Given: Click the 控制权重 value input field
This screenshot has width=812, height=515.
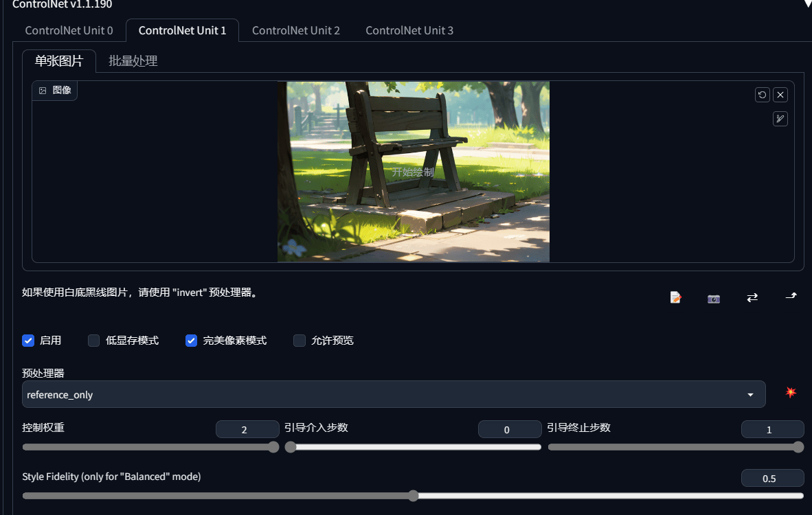Looking at the screenshot, I should pos(247,429).
